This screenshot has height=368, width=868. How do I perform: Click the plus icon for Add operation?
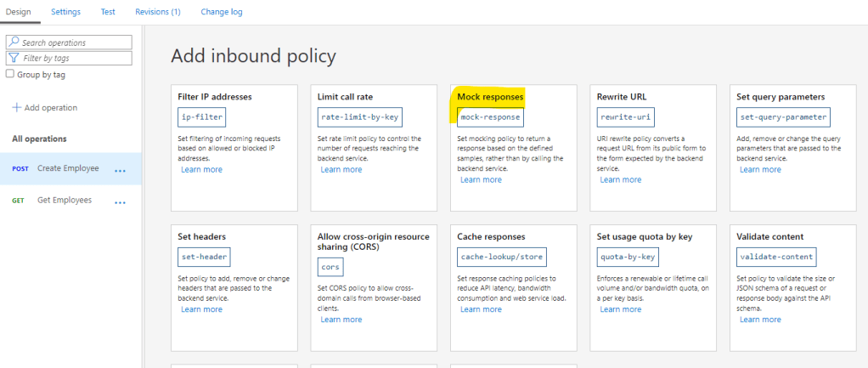pos(16,108)
